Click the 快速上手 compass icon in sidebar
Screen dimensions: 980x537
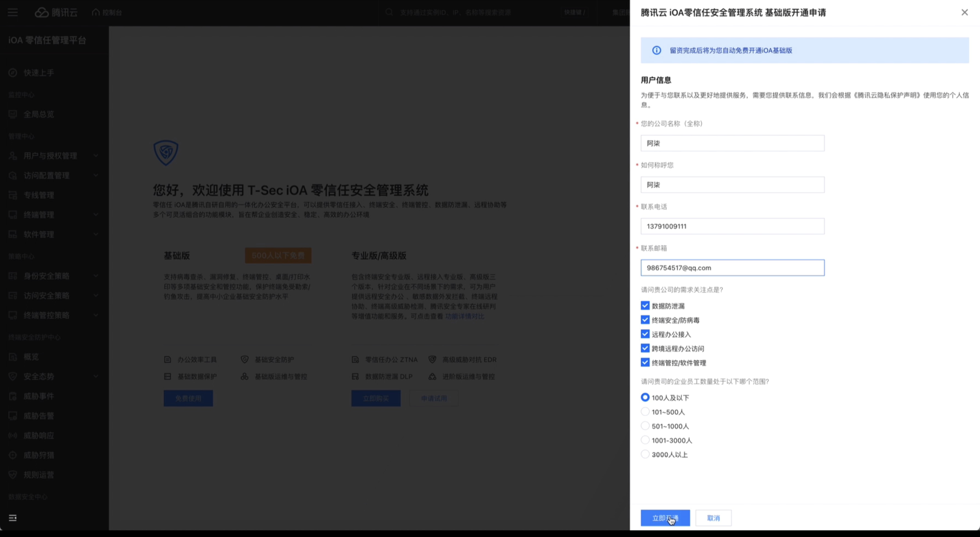13,73
